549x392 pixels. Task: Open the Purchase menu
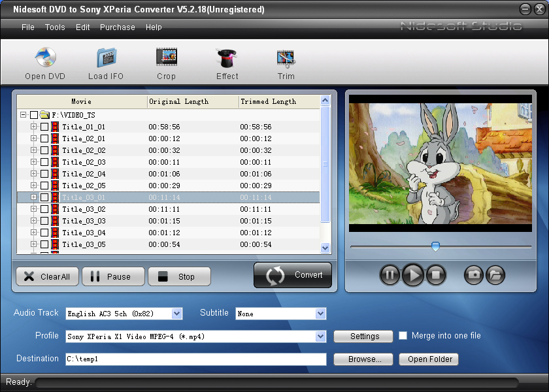tap(117, 27)
